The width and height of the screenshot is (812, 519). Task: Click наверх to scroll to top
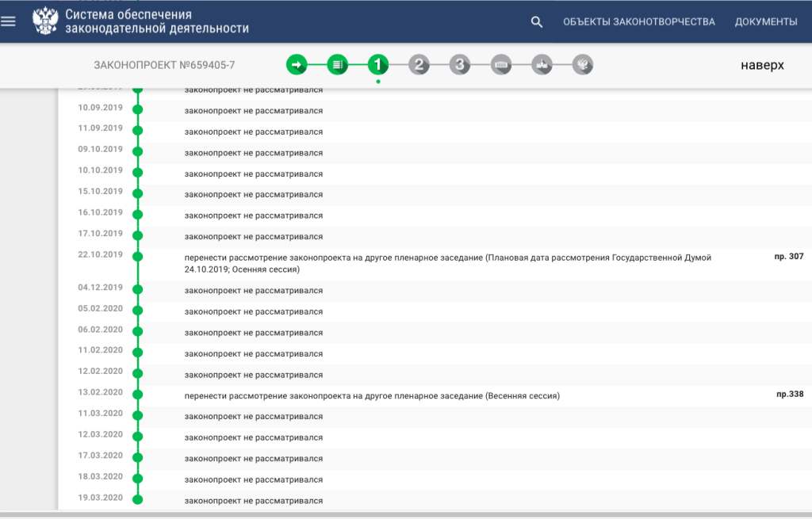coord(761,65)
